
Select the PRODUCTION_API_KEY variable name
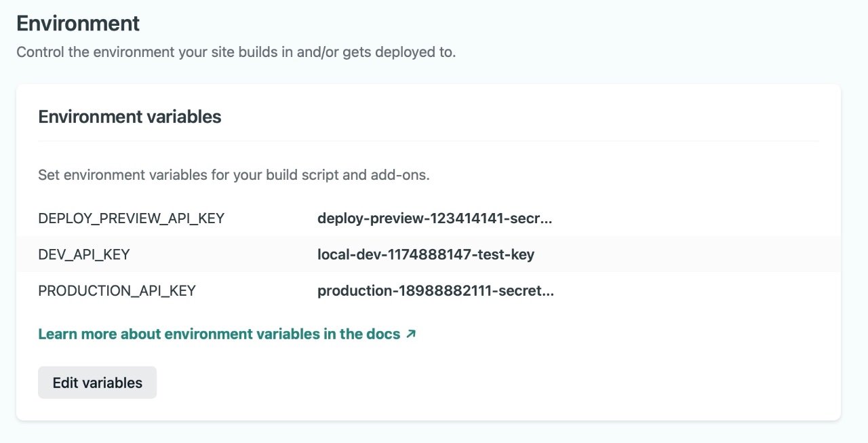coord(117,290)
